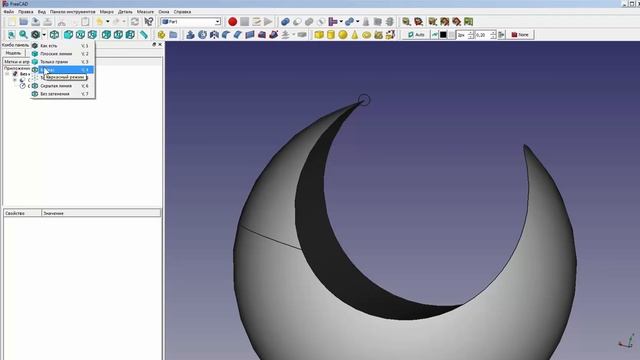This screenshot has width=640, height=360.
Task: Undock the Combo panel float button
Action: [x=154, y=44]
